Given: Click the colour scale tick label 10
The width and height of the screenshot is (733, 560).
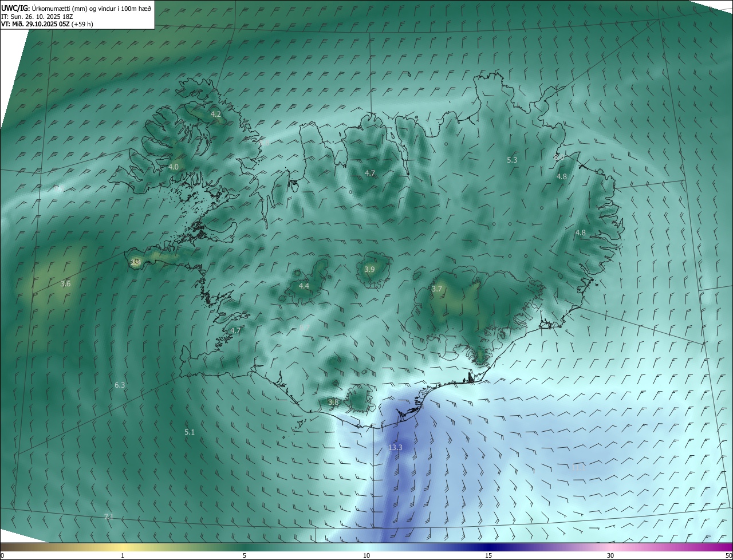Looking at the screenshot, I should [x=366, y=555].
